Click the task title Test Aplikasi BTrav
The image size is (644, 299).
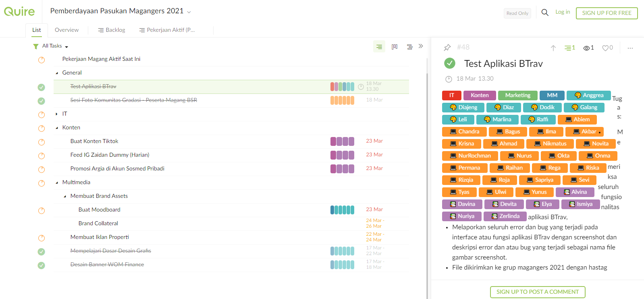point(503,64)
